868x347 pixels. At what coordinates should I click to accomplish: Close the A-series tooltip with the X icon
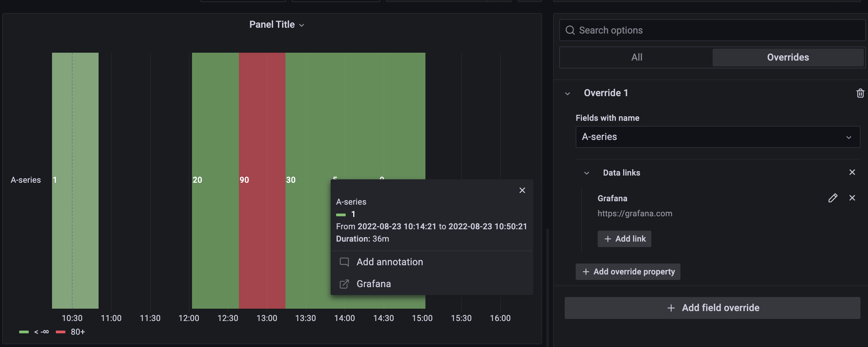coord(522,190)
